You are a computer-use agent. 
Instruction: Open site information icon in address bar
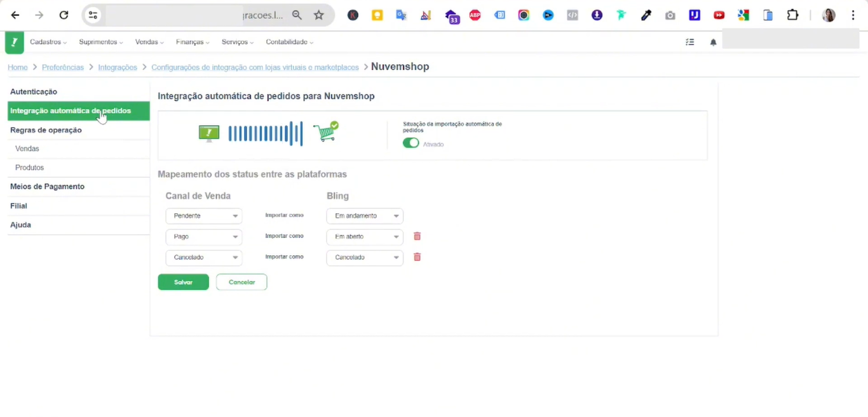click(93, 15)
